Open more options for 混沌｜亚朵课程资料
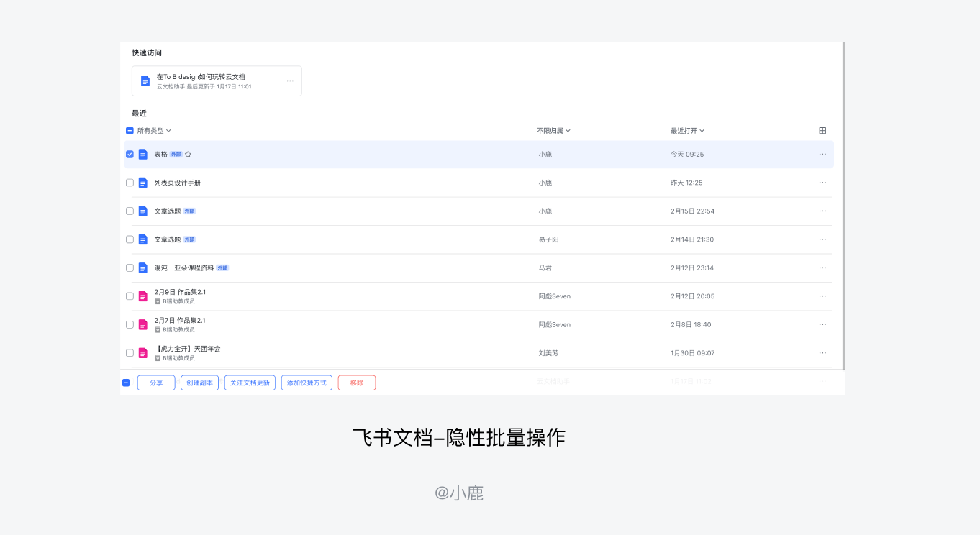This screenshot has height=535, width=980. point(822,268)
